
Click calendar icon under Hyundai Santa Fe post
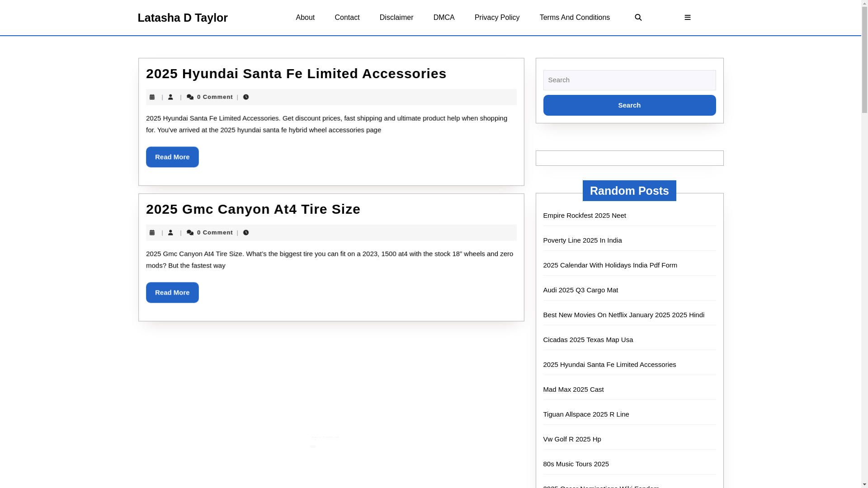(152, 97)
